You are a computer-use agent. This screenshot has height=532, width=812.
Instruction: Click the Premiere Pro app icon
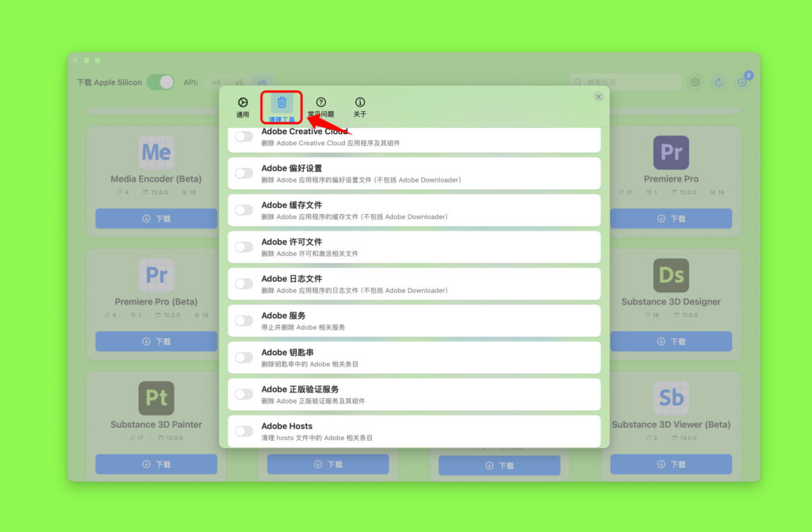(671, 151)
